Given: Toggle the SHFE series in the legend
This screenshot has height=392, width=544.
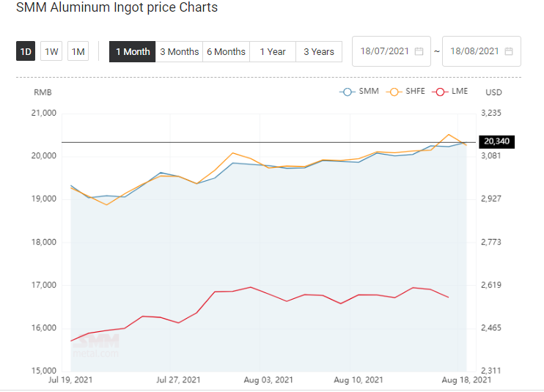Looking at the screenshot, I should pos(405,92).
